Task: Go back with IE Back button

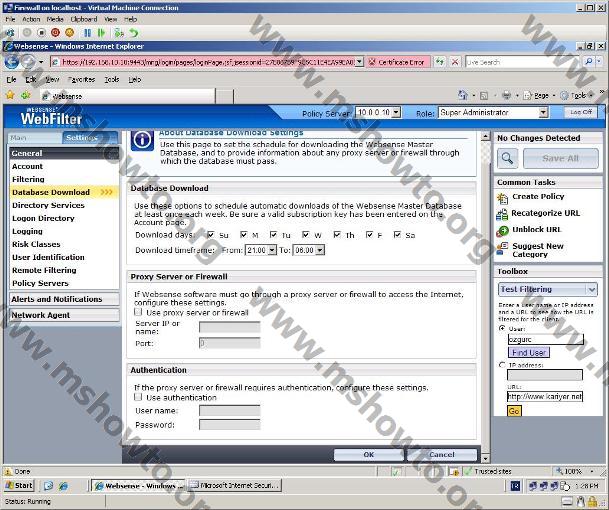Action: pyautogui.click(x=11, y=62)
